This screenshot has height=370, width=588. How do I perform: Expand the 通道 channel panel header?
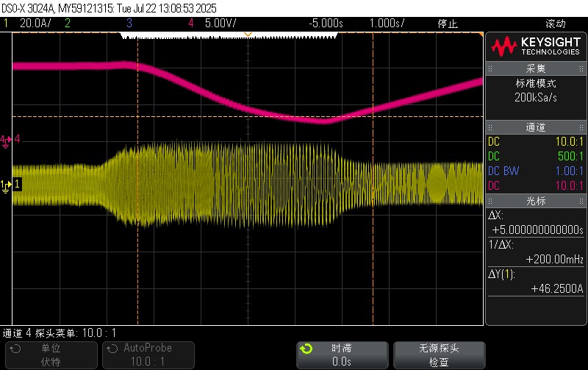pyautogui.click(x=535, y=127)
